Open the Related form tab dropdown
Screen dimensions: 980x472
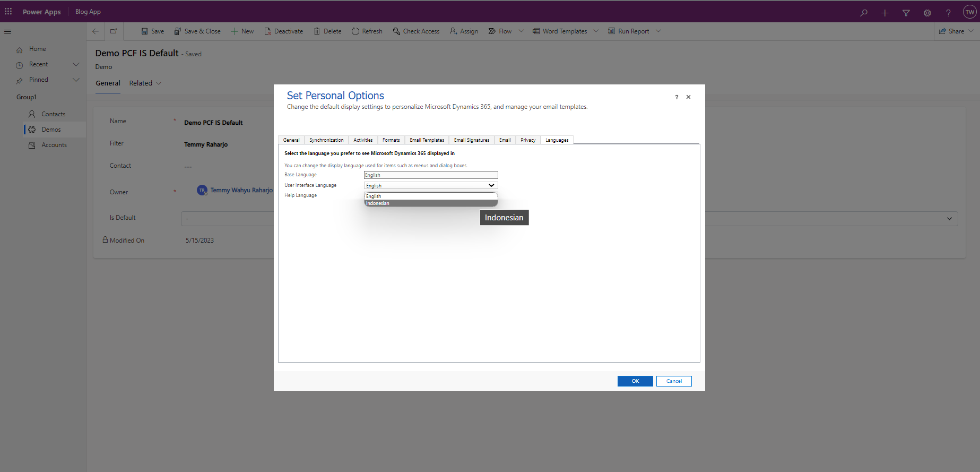point(145,83)
